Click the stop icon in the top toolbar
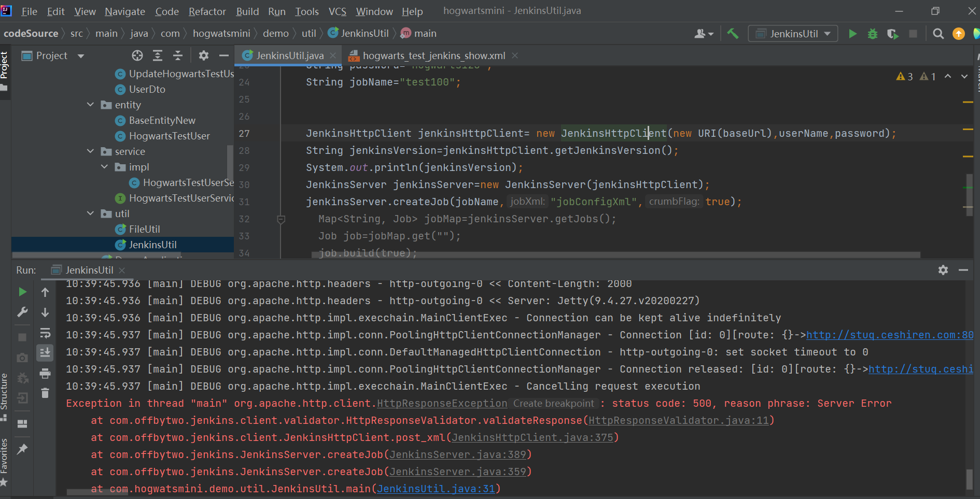980x499 pixels. point(913,34)
